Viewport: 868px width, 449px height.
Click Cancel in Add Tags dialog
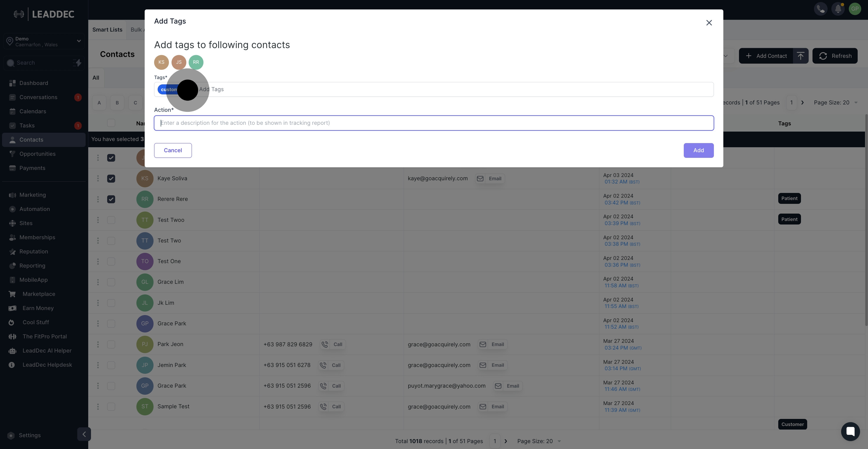pos(173,150)
